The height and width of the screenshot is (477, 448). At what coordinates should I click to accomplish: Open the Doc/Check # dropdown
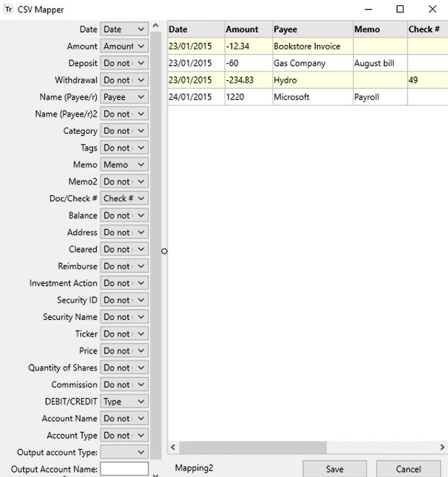pos(124,198)
